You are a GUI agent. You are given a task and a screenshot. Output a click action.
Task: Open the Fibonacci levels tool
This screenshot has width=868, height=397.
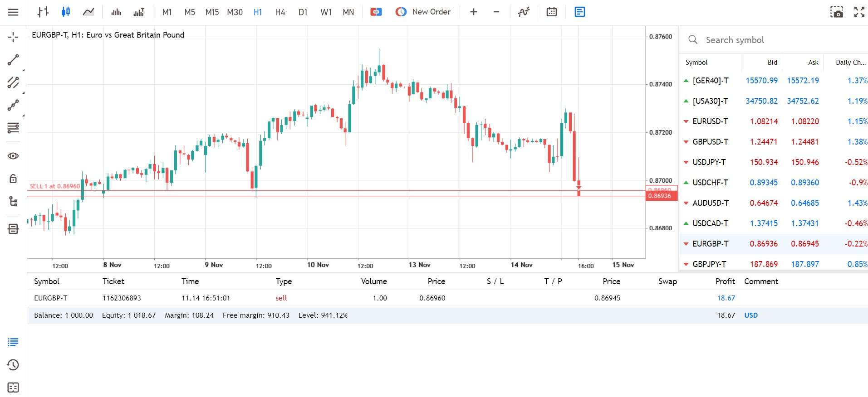[x=13, y=128]
